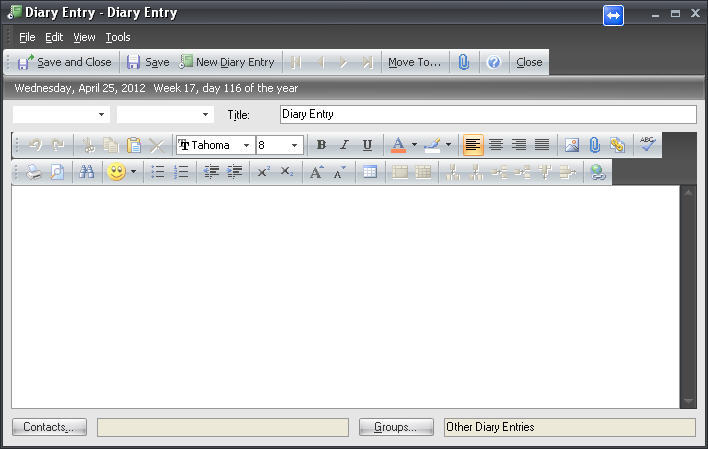Decrease the paragraph indent

click(x=211, y=172)
